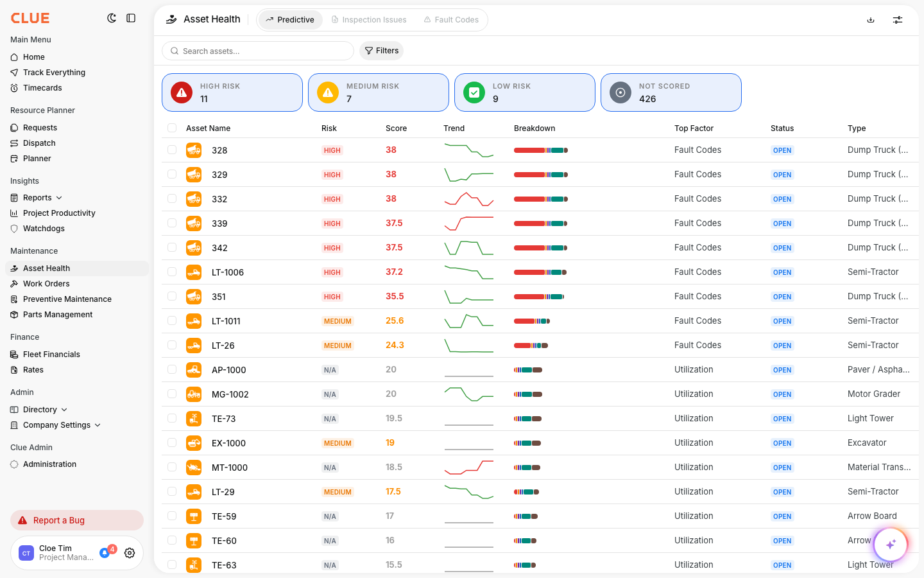Open Track Everything in sidebar

coord(54,73)
